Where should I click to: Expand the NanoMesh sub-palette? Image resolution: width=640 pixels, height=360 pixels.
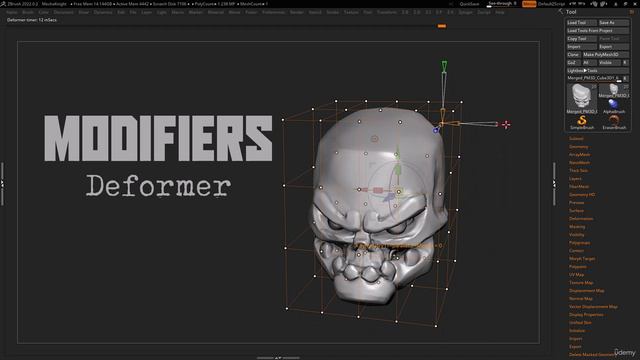click(580, 163)
